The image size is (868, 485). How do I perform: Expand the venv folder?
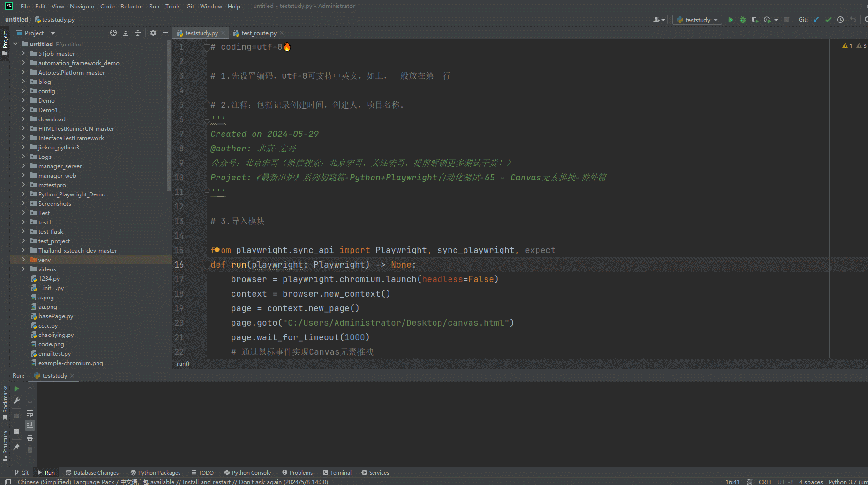click(x=23, y=260)
